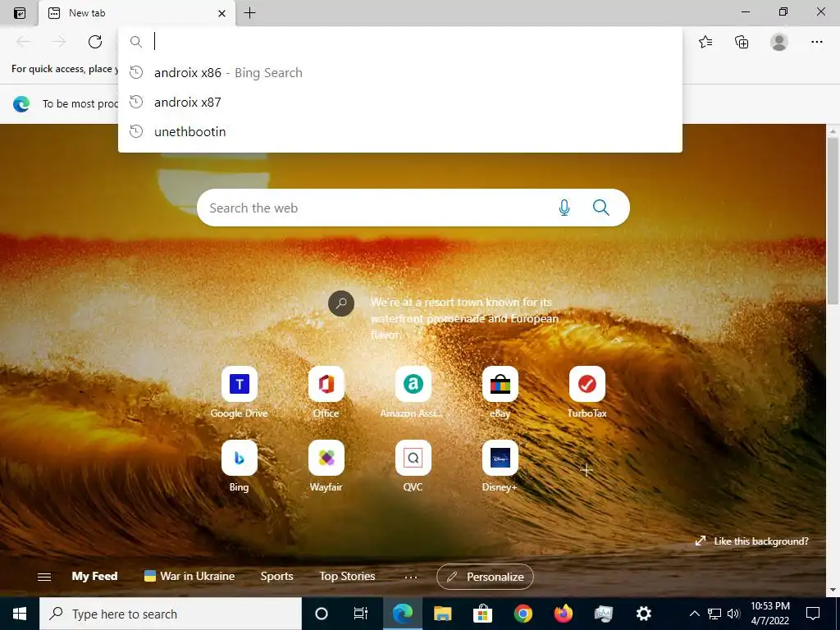
Task: Open Cortana circle icon on taskbar
Action: [x=322, y=614]
